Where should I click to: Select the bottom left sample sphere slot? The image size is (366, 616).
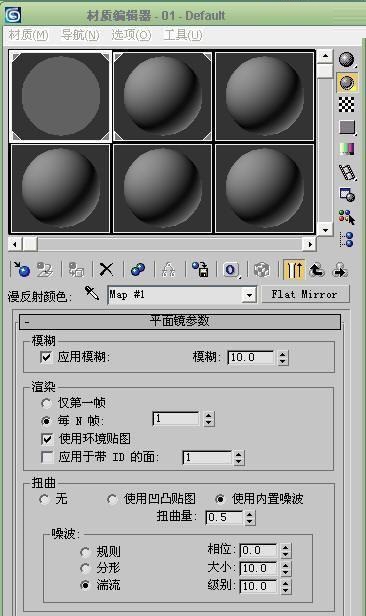coord(60,188)
